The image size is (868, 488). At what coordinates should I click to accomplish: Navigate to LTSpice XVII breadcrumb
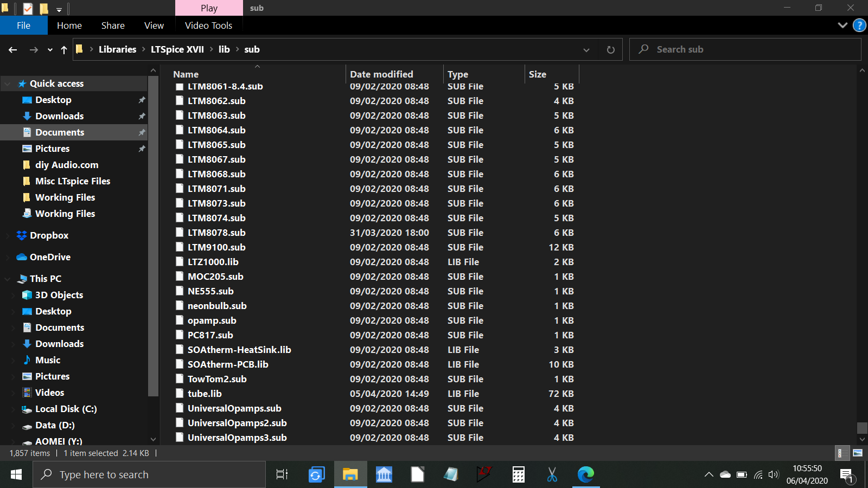177,49
